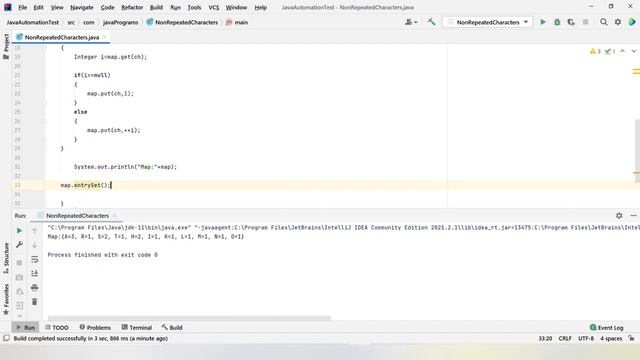Clear the console with the trash icon
Image resolution: width=640 pixels, height=360 pixels.
35,302
